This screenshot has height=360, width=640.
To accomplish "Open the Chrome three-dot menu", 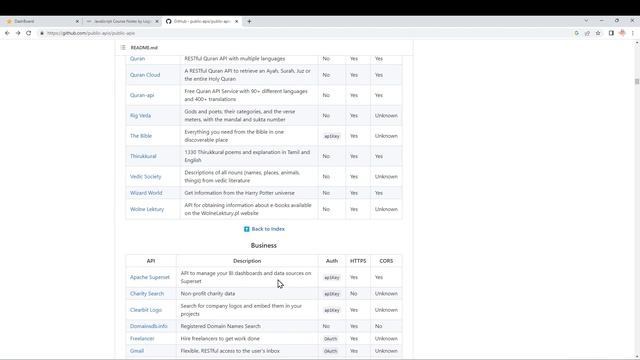I will click(x=633, y=33).
